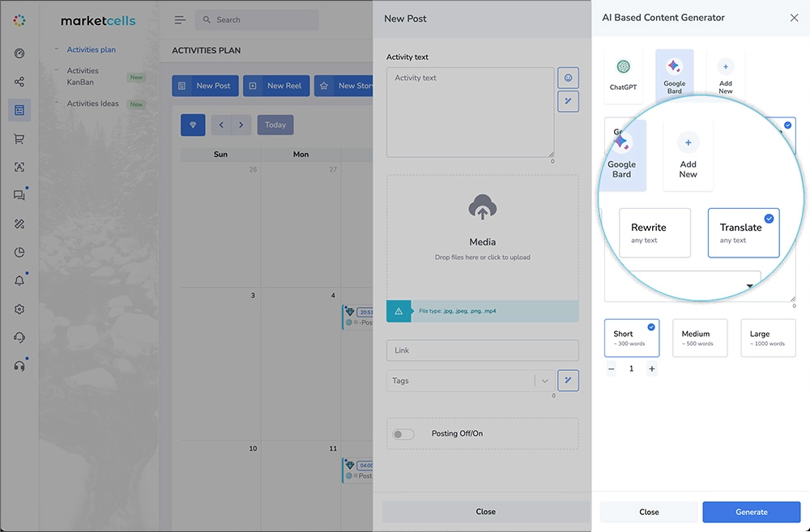Open emoji picker beside Activity text

click(x=568, y=78)
